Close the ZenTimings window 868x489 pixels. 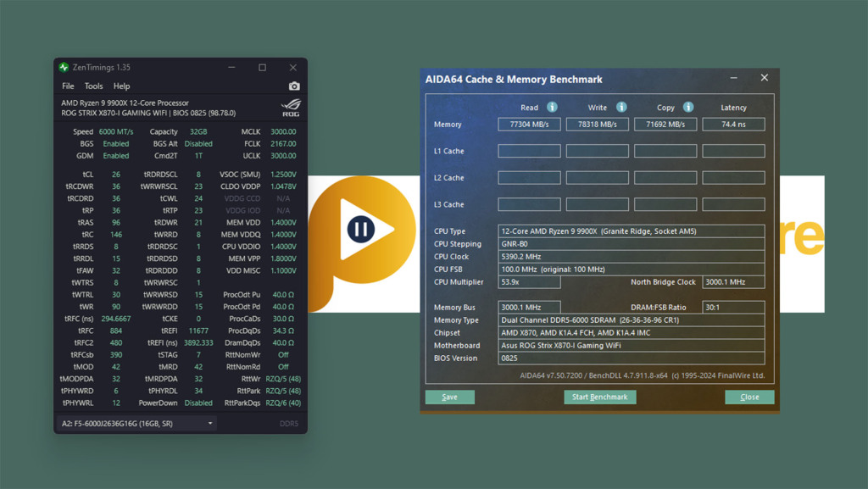[292, 68]
